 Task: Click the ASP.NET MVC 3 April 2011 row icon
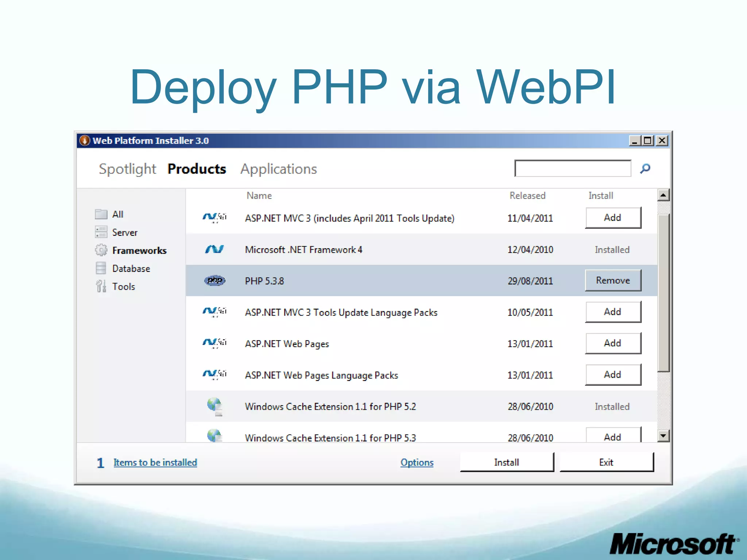[214, 218]
